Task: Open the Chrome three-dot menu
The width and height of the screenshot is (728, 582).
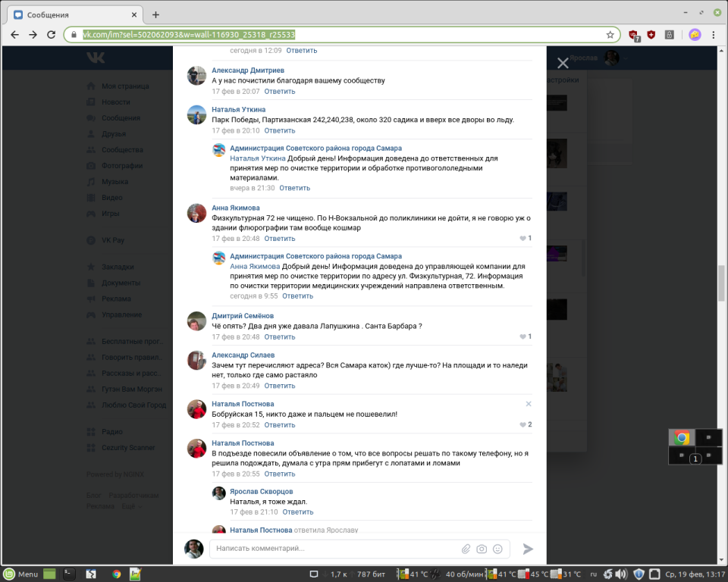Action: click(x=714, y=35)
